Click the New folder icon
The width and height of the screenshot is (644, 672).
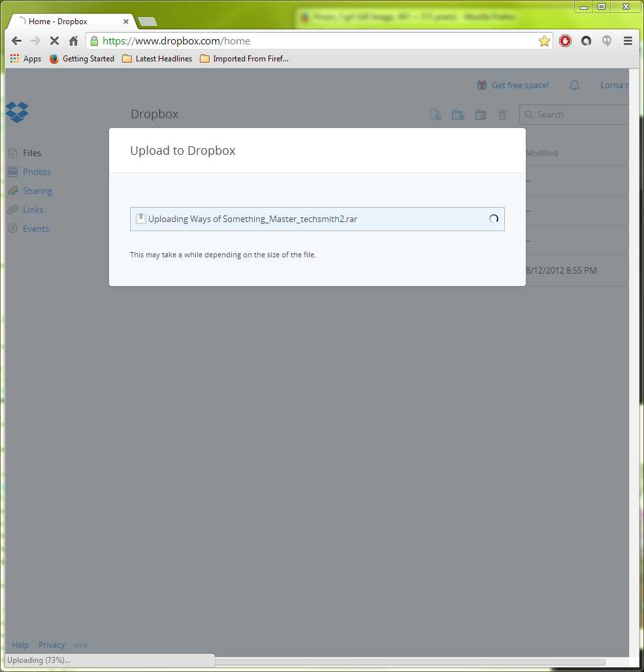pos(458,114)
